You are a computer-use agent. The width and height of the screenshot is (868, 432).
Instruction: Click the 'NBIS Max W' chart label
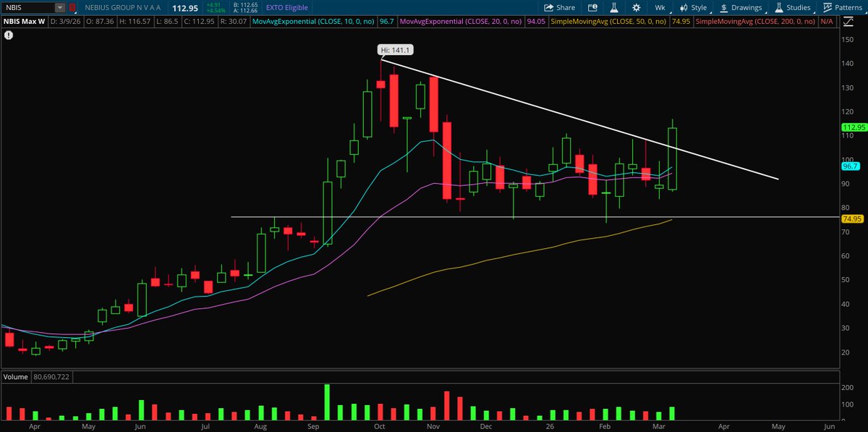pyautogui.click(x=23, y=23)
